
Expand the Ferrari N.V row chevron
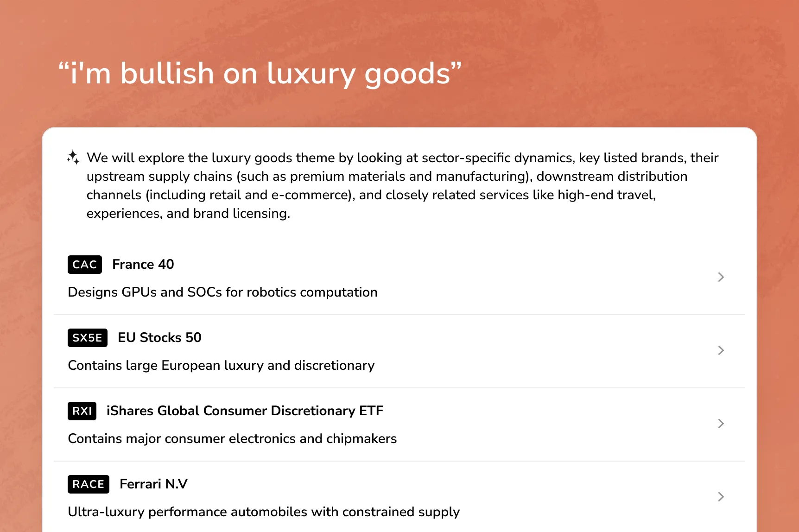pos(721,497)
